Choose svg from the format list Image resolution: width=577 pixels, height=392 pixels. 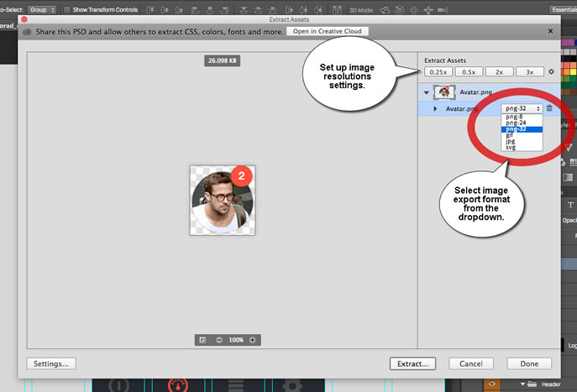coord(511,148)
